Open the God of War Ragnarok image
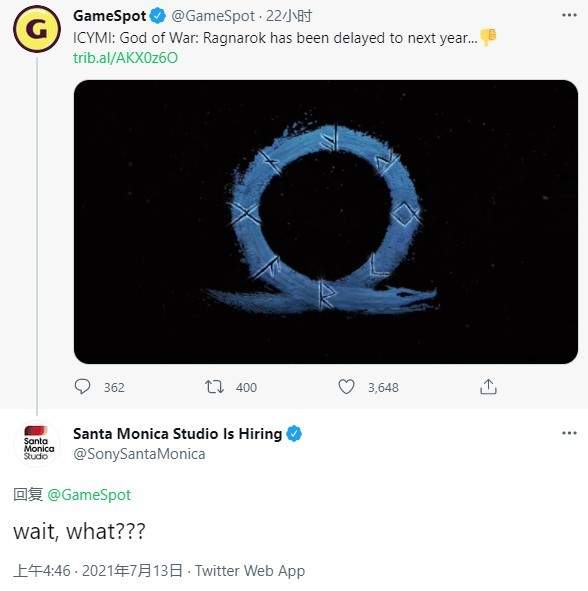This screenshot has height=591, width=588. (x=326, y=222)
